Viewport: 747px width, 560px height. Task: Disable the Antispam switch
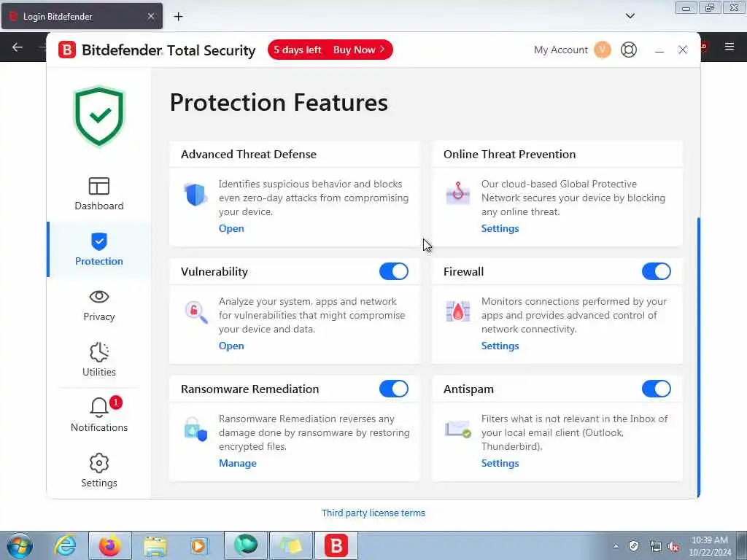[x=656, y=389]
